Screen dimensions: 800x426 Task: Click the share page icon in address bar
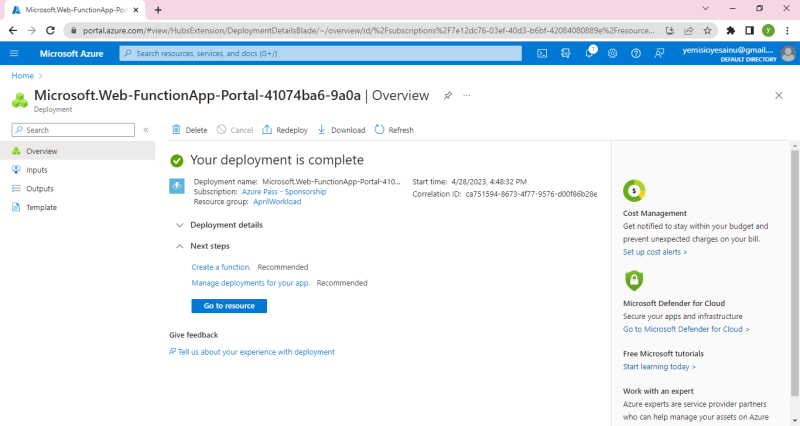tap(688, 31)
